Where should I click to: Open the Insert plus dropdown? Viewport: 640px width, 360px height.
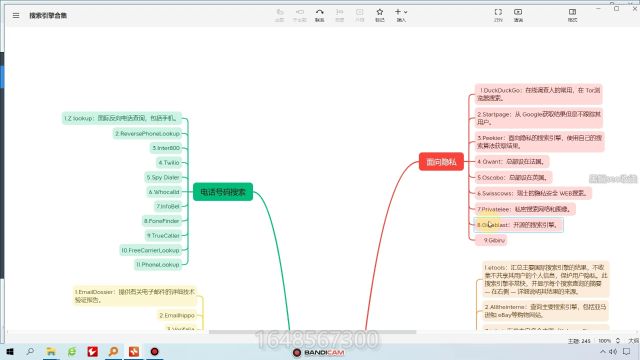(401, 15)
